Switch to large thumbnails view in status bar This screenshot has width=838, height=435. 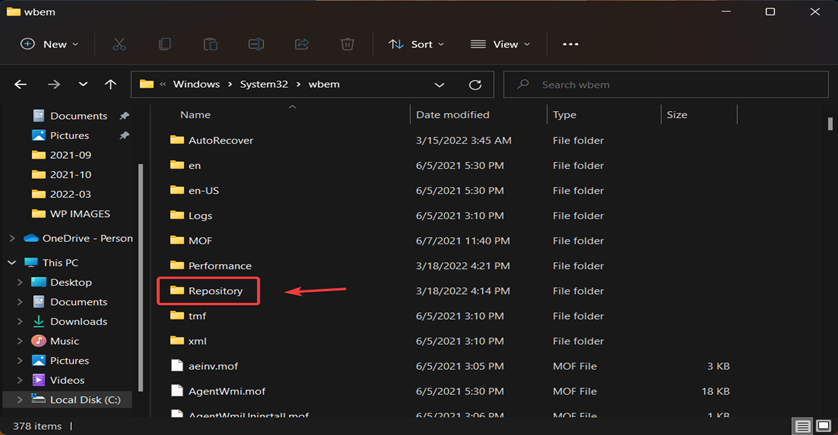[x=822, y=426]
